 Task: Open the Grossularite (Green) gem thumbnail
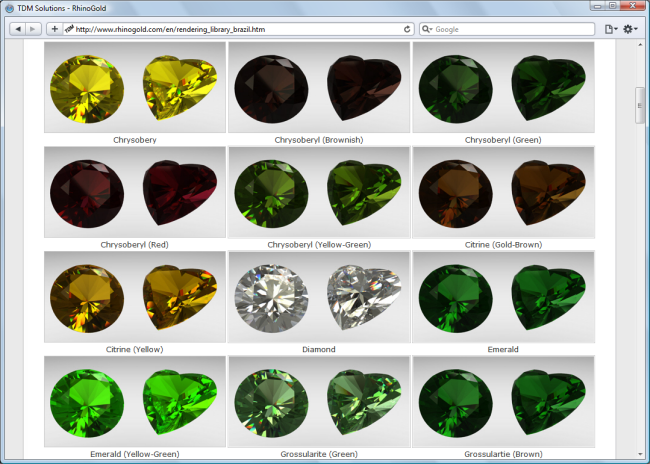click(319, 401)
